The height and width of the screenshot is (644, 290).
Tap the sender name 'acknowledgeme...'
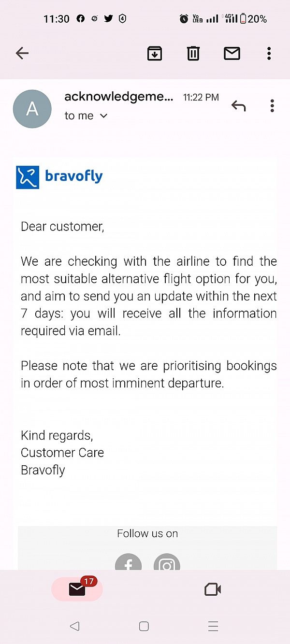pyautogui.click(x=118, y=97)
